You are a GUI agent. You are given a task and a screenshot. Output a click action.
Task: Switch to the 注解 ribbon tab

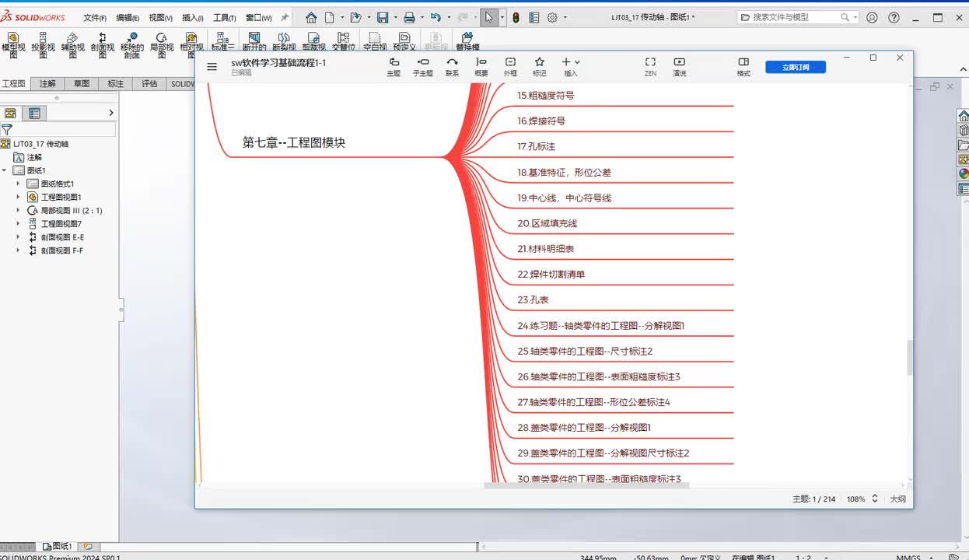pos(47,83)
